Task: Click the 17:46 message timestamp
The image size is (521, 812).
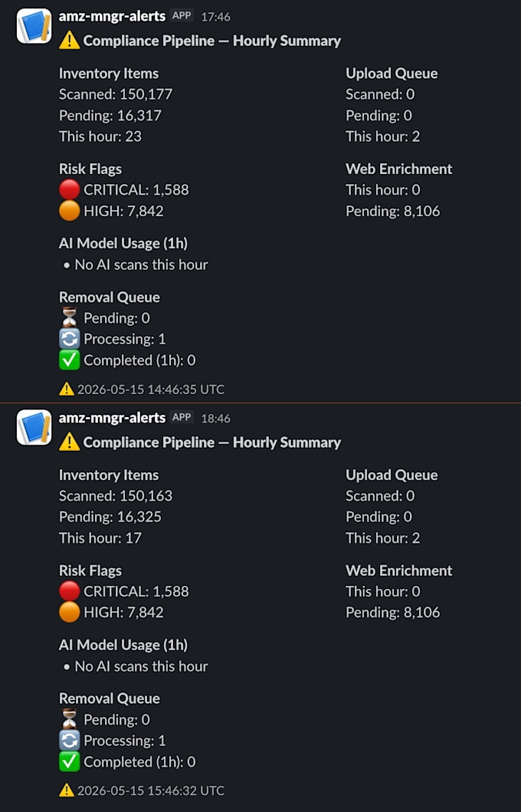Action: (x=216, y=17)
